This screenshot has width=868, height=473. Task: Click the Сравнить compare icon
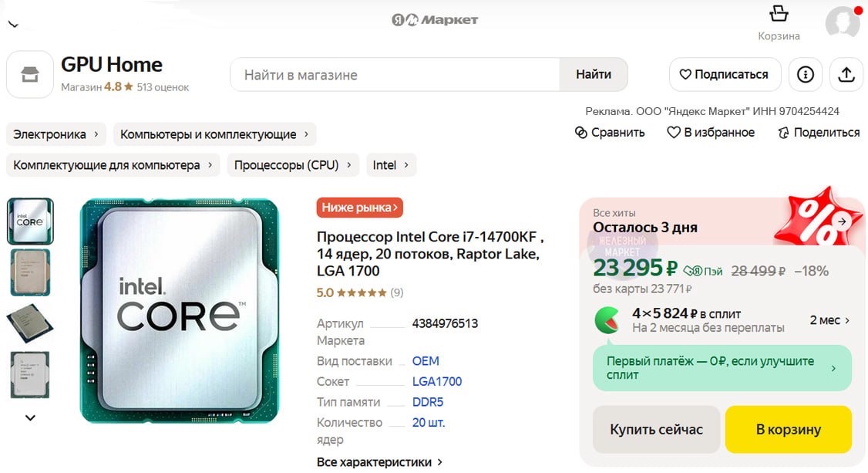pos(581,133)
